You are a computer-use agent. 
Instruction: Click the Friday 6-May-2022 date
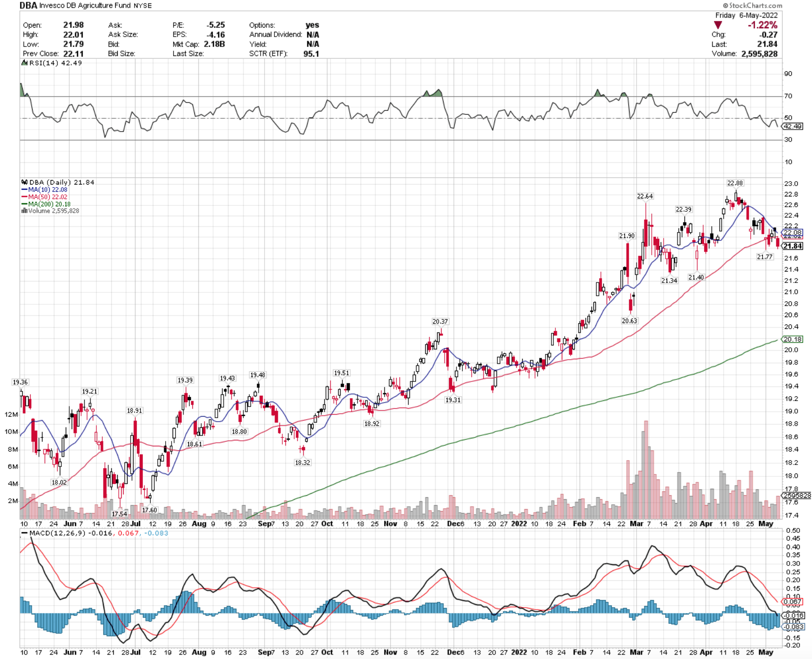(x=746, y=15)
